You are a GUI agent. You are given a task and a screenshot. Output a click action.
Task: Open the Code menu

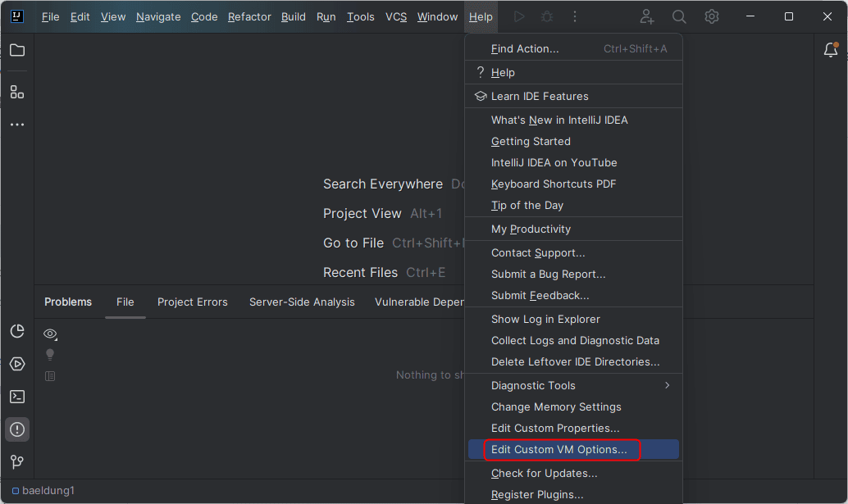click(x=204, y=16)
